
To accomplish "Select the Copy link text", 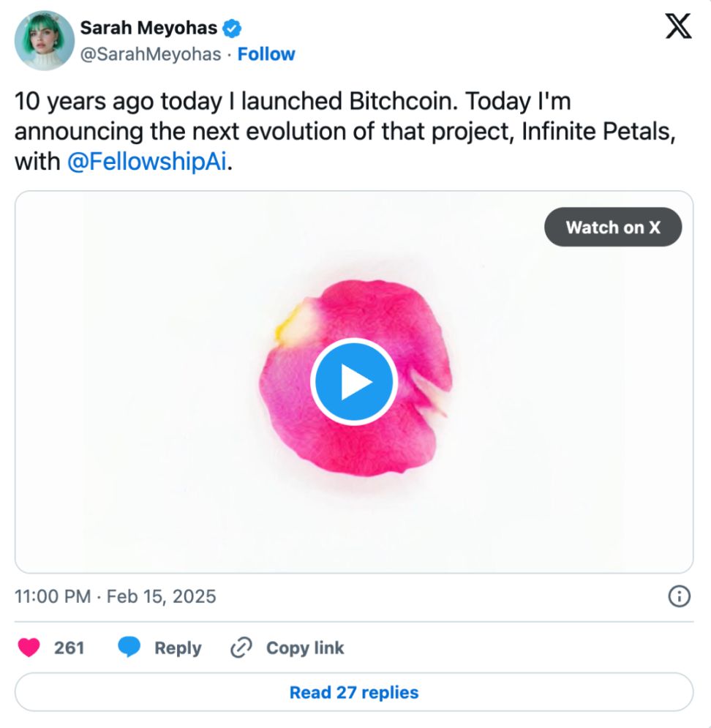I will coord(305,648).
